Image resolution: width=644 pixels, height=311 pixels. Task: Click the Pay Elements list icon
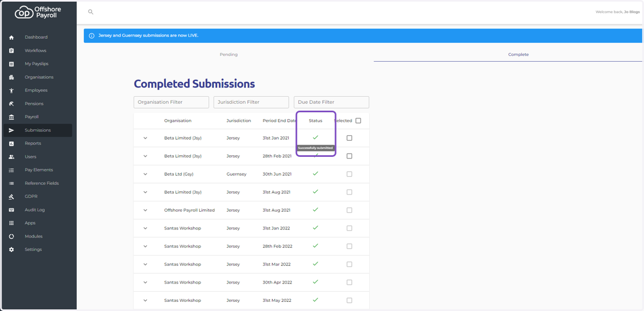click(x=11, y=170)
